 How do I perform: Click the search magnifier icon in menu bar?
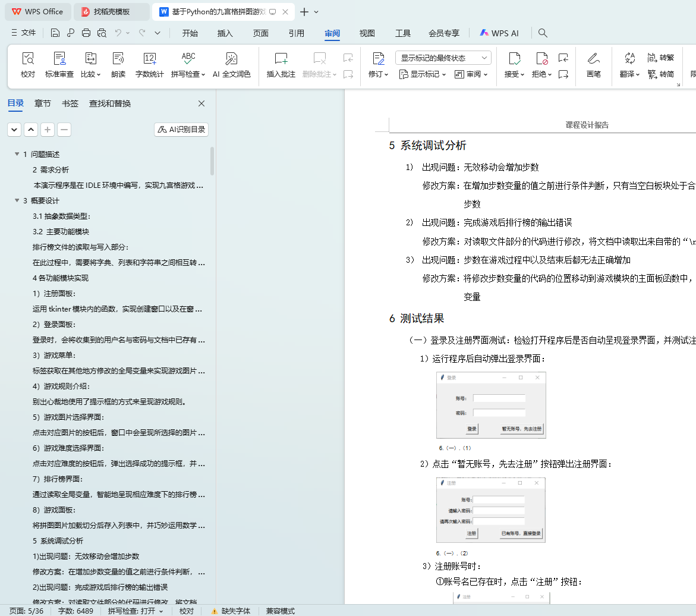click(x=542, y=33)
